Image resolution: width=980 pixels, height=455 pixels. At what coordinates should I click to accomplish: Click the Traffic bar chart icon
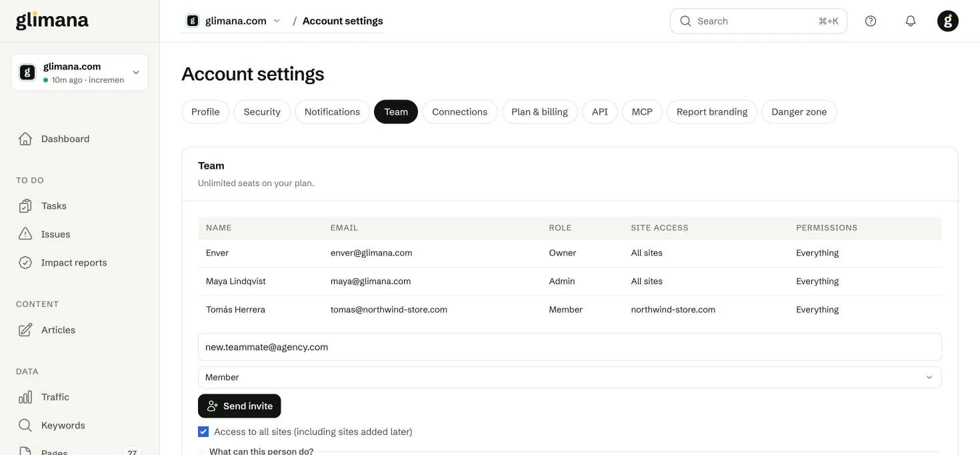pyautogui.click(x=25, y=398)
